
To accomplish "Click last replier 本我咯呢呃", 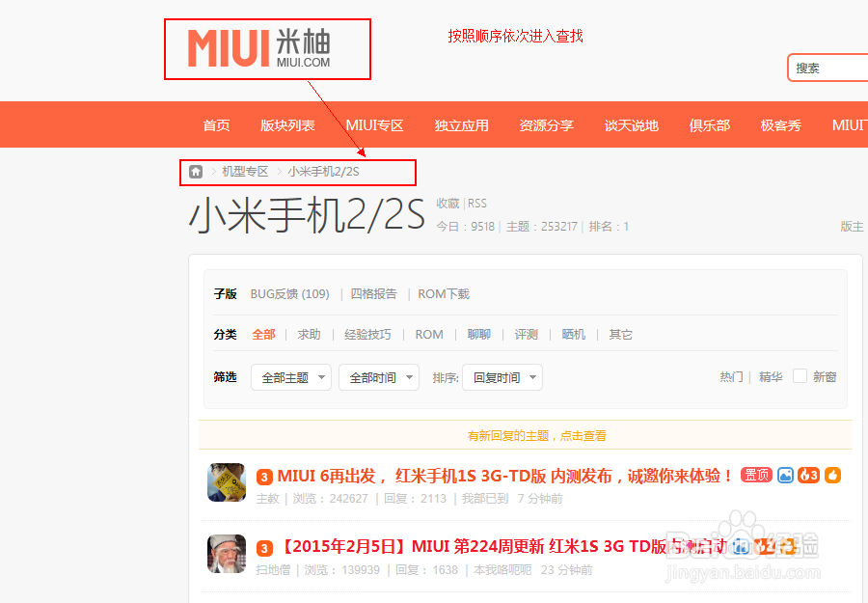I will point(502,570).
